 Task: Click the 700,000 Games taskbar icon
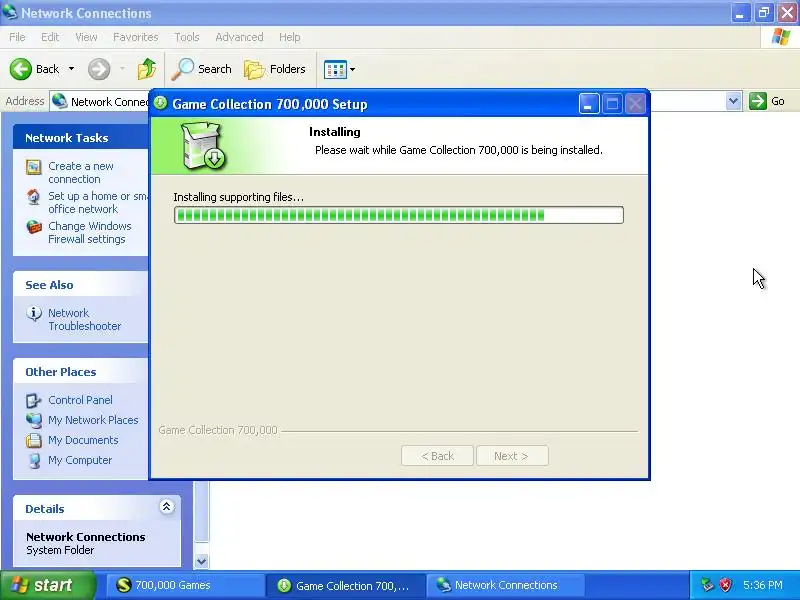click(123, 585)
